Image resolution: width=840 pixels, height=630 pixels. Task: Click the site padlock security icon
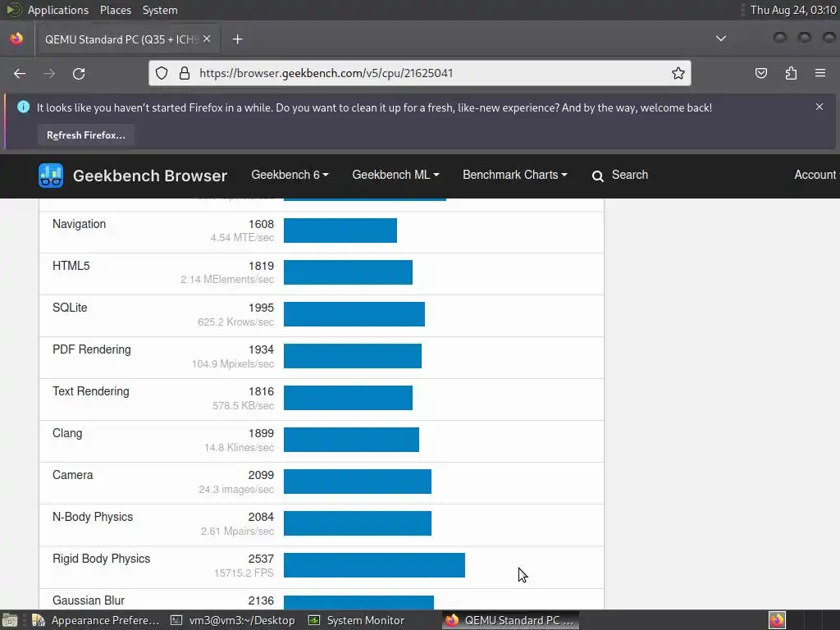pos(185,73)
